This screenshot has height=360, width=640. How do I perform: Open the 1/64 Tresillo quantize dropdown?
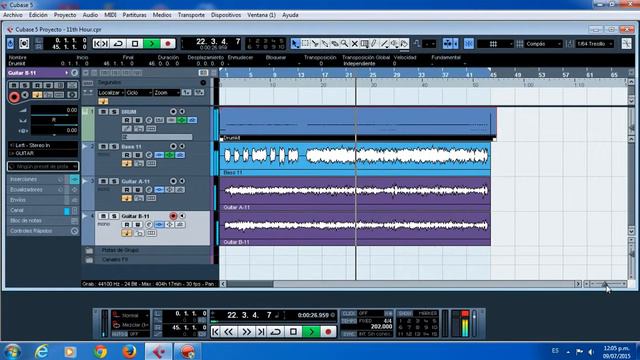tap(595, 44)
